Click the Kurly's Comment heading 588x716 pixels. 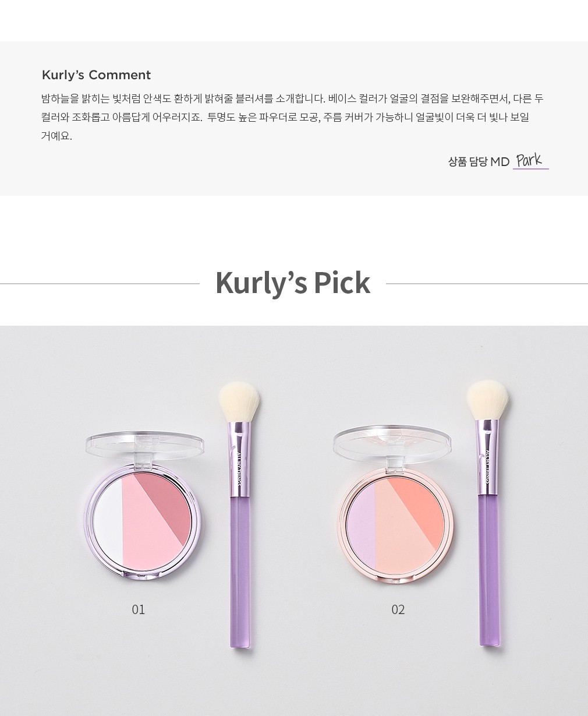(96, 75)
